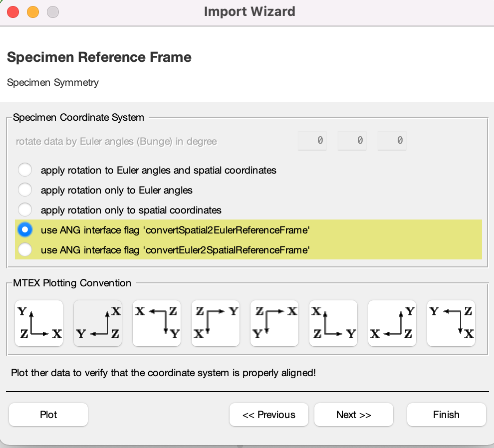Go back with the << Previous button
Screen dimensions: 494x448
[x=269, y=415]
